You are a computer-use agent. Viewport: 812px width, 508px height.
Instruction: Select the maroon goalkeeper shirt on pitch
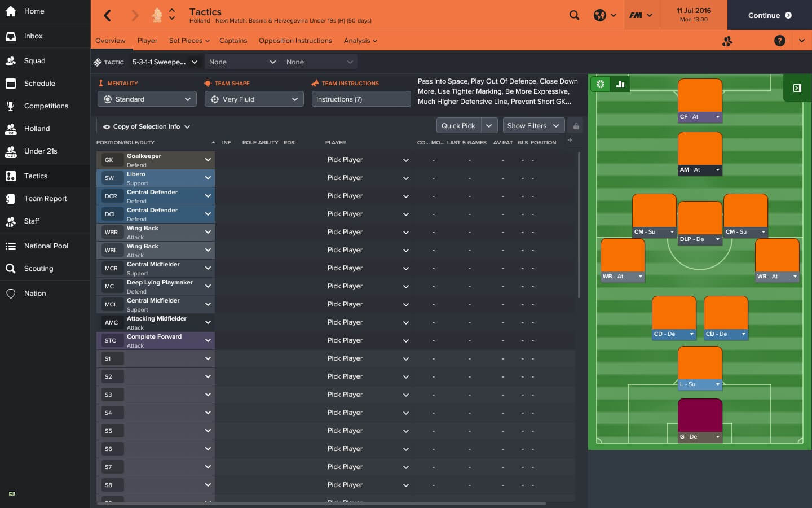coord(700,415)
